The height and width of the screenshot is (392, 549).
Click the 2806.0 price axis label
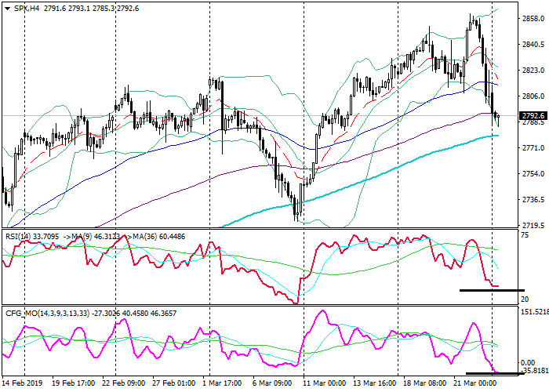[x=533, y=96]
